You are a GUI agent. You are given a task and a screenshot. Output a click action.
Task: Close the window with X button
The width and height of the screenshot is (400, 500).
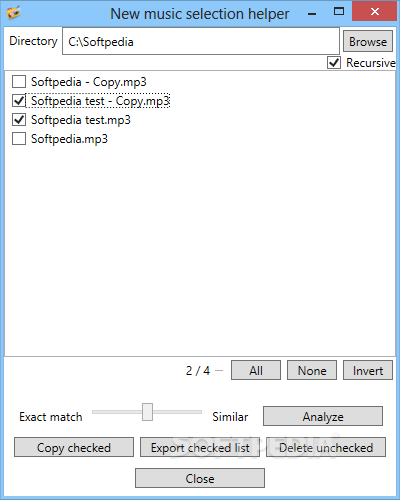coord(375,12)
